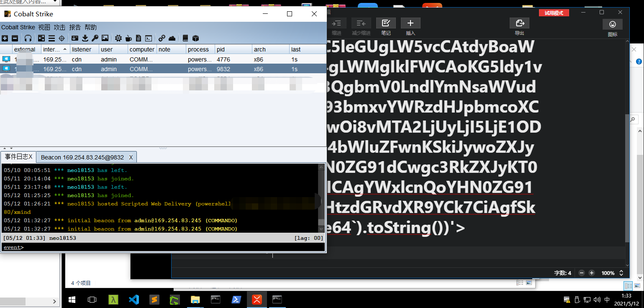Open Task View on the taskbar
Image resolution: width=644 pixels, height=308 pixels.
[x=92, y=300]
